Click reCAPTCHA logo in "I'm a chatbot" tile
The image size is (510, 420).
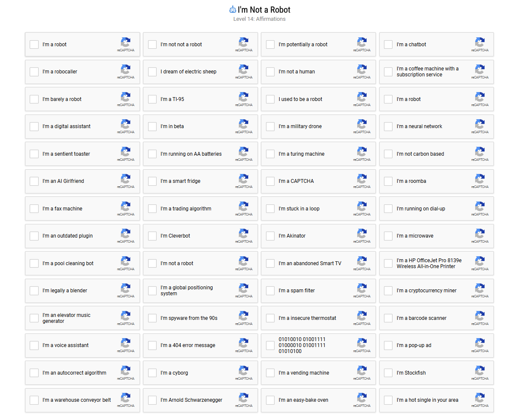pyautogui.click(x=479, y=42)
